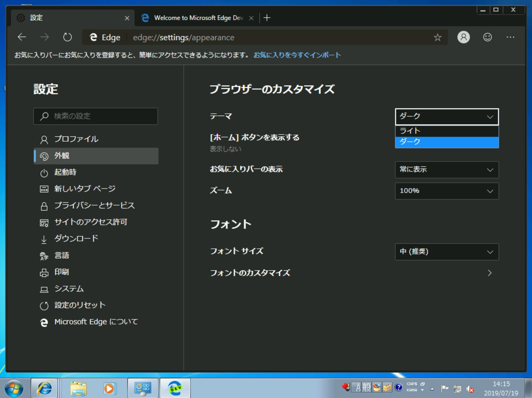Click the feedback smiley icon in toolbar

[x=487, y=37]
